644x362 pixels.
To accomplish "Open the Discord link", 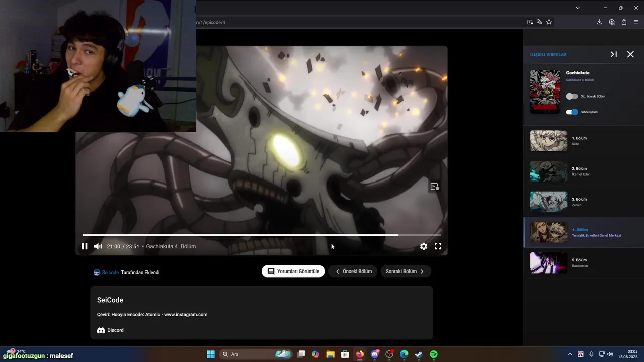I will tap(110, 330).
